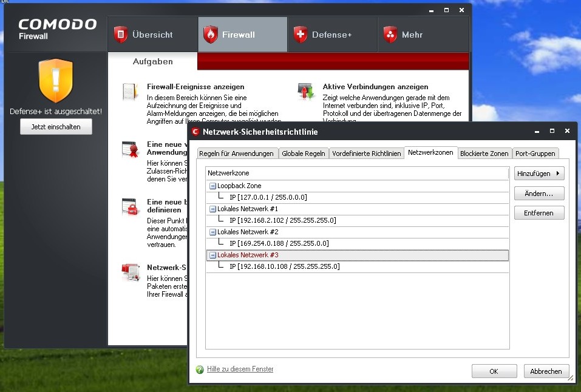Open the Blockierte Zonen tab
Screen dimensions: 581x392
pos(484,154)
